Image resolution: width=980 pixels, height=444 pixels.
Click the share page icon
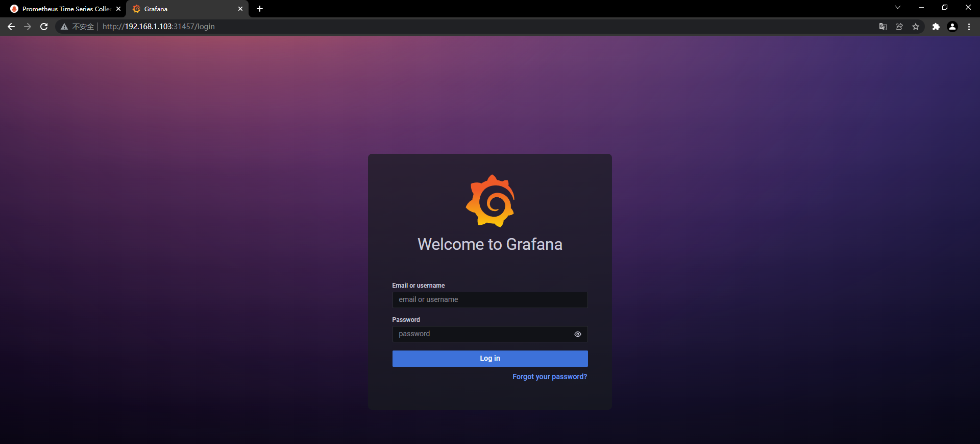click(899, 27)
